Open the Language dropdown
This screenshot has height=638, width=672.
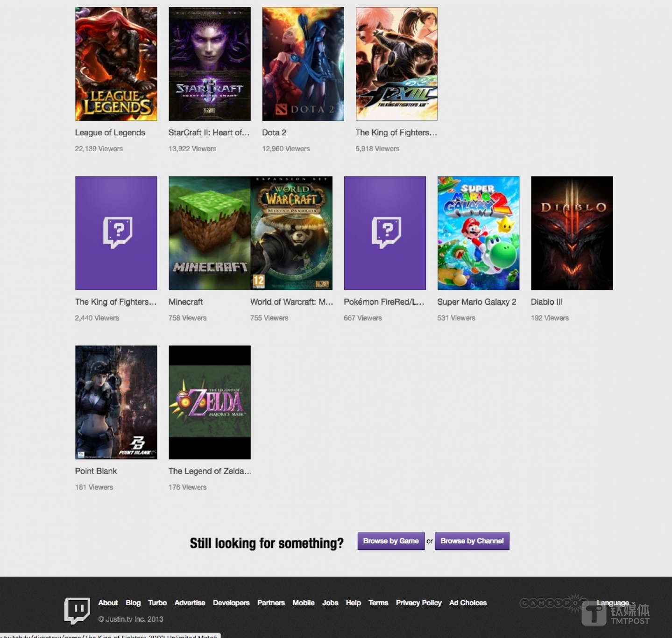(615, 603)
